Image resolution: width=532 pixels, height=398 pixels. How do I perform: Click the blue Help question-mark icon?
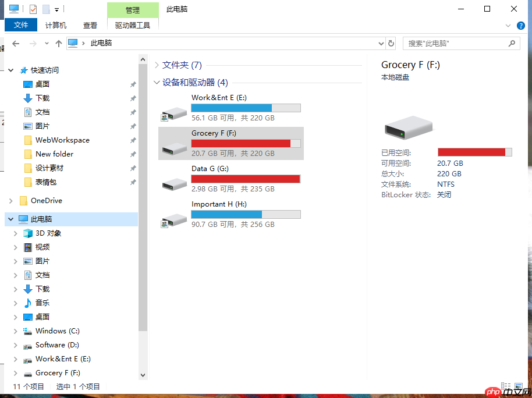522,25
